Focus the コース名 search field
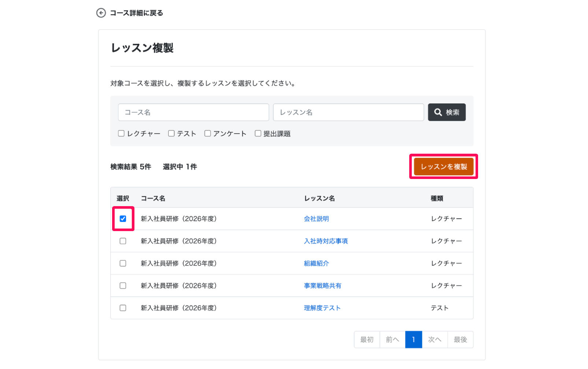588x369 pixels. pos(193,112)
